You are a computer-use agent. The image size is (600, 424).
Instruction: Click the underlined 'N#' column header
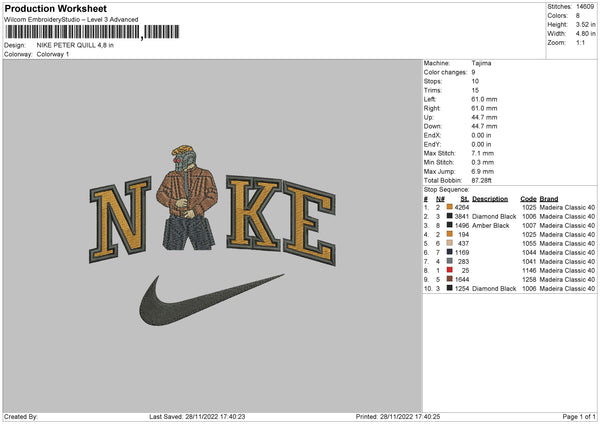point(440,199)
